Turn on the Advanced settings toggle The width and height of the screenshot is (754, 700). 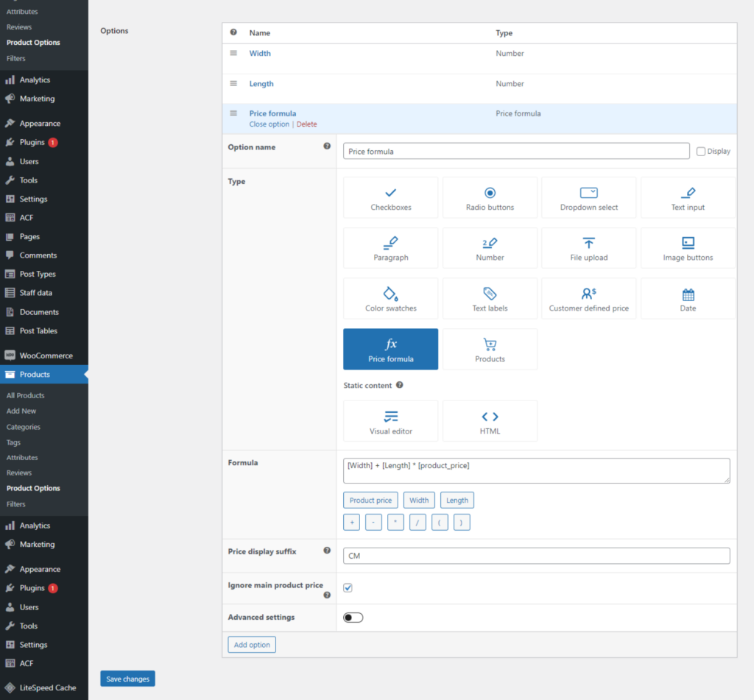click(353, 618)
